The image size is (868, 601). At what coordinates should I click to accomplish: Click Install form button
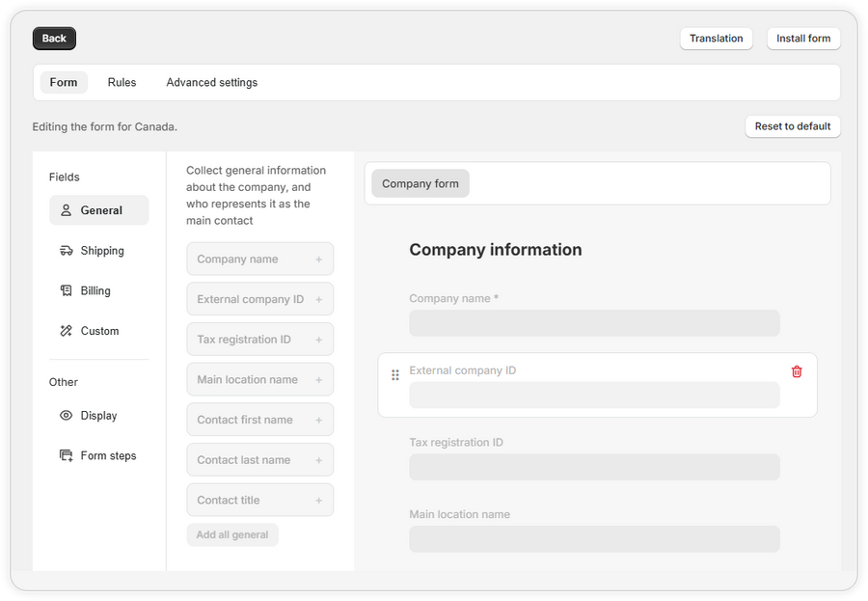pos(803,39)
